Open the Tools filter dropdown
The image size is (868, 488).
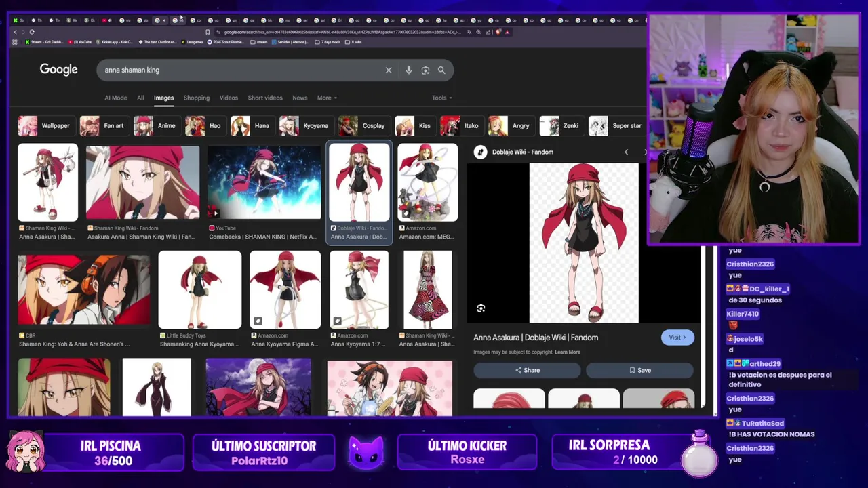[442, 98]
